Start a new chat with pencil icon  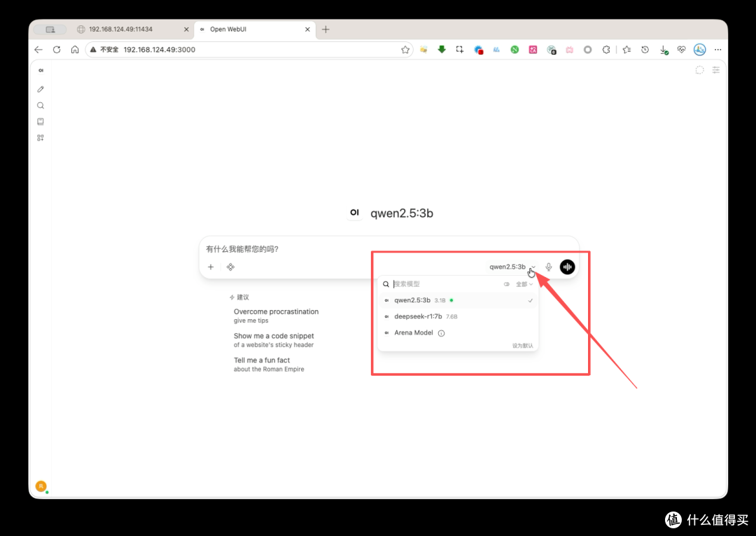pyautogui.click(x=41, y=89)
